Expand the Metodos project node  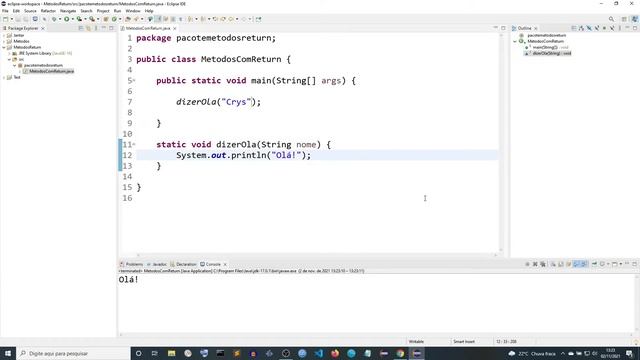coord(4,41)
